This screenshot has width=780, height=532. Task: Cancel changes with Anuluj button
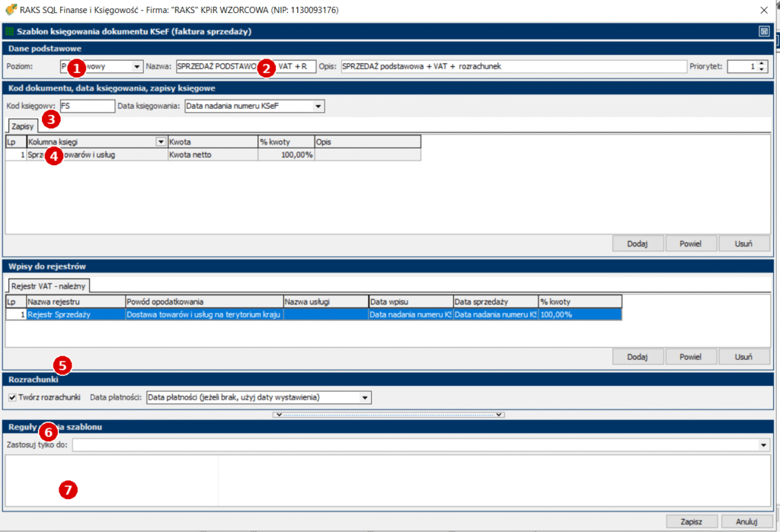click(743, 521)
